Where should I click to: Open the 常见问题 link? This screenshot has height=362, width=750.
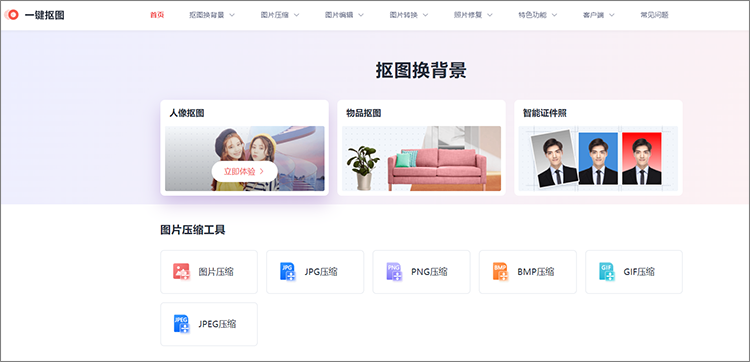[654, 15]
